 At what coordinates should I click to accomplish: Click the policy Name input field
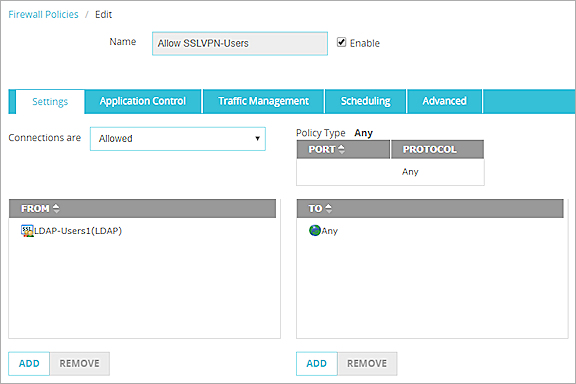click(x=240, y=43)
